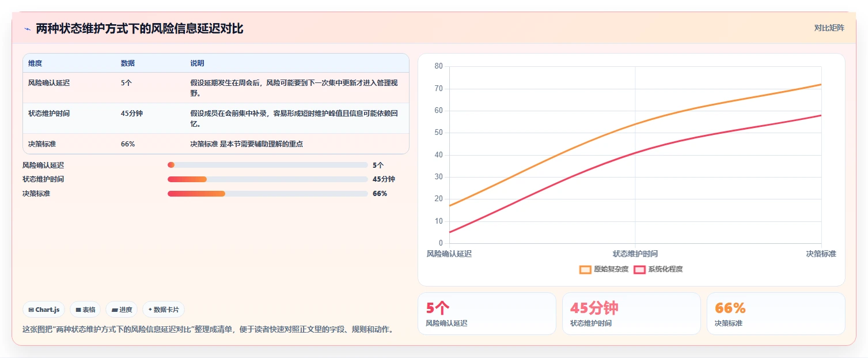Click the 维度 column header
Viewport: 868px width, 358px height.
point(35,63)
